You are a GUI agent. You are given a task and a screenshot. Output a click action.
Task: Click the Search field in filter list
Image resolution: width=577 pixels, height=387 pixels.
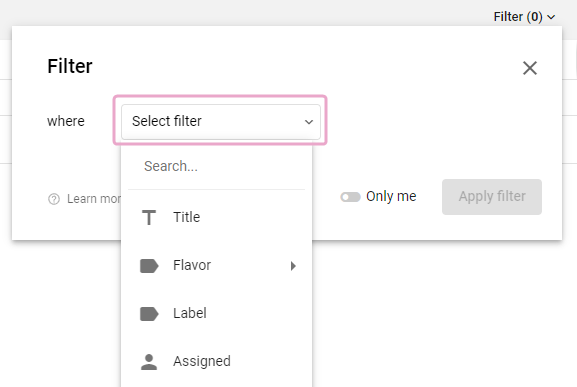tap(216, 166)
